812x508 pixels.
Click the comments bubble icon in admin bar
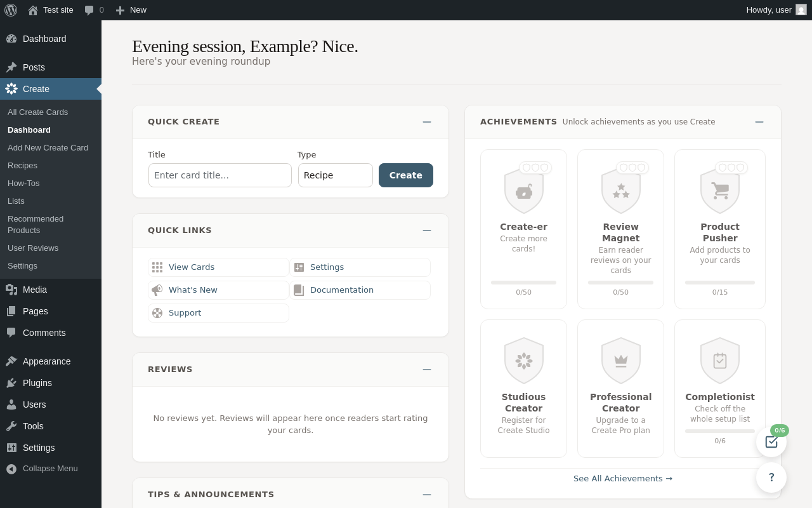pos(89,10)
